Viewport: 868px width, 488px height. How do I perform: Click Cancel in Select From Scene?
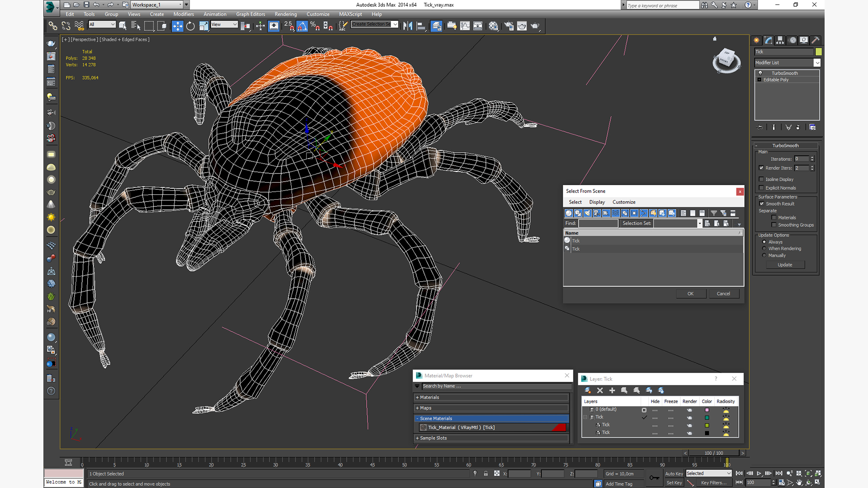[723, 294]
